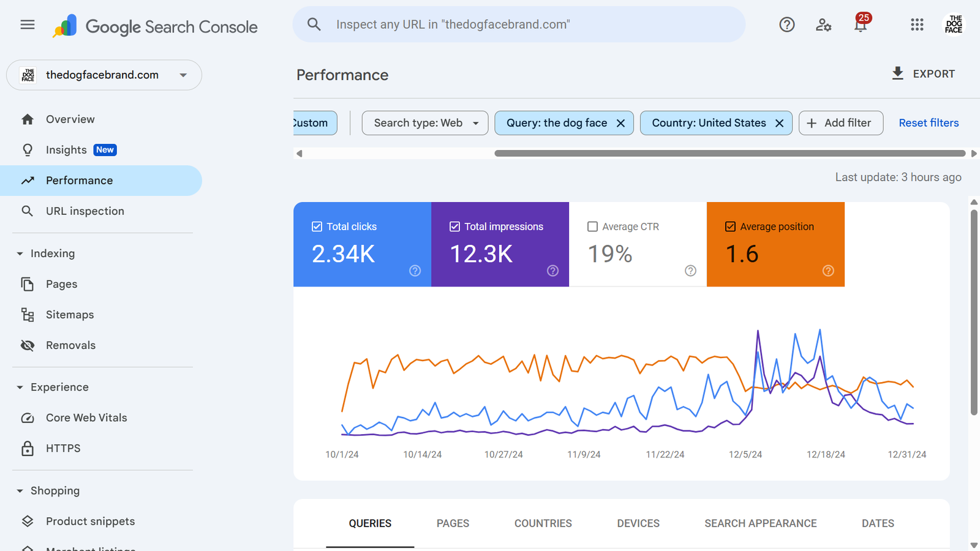980x551 pixels.
Task: Click the URL inspection magnifier icon
Action: pos(28,211)
